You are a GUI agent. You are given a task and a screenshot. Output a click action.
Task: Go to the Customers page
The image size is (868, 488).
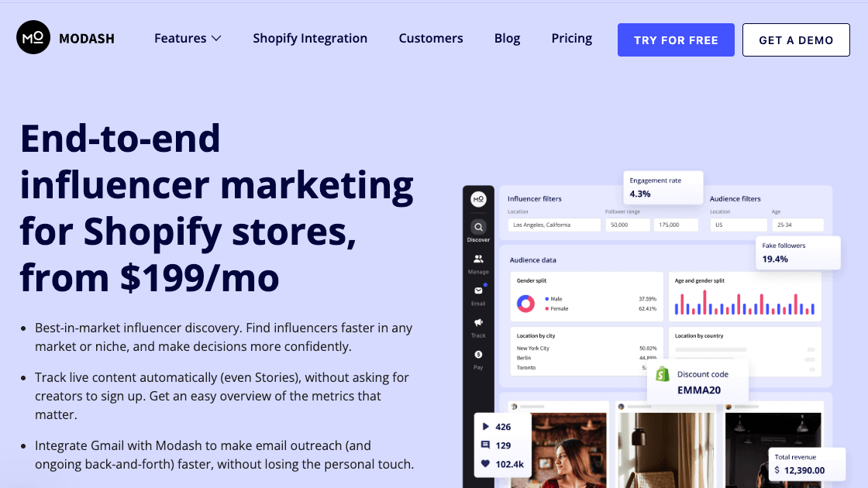431,38
